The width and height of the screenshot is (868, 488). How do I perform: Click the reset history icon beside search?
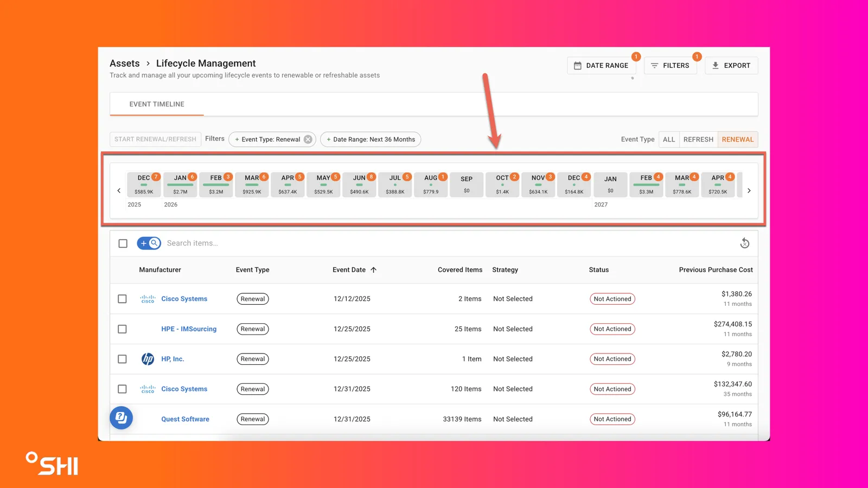pyautogui.click(x=744, y=243)
